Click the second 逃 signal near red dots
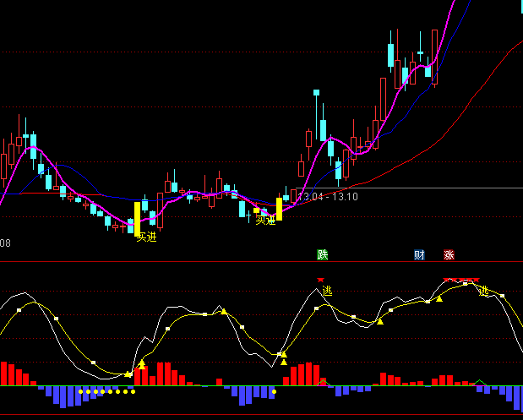Viewport: 523px width, 420px height. coord(483,290)
